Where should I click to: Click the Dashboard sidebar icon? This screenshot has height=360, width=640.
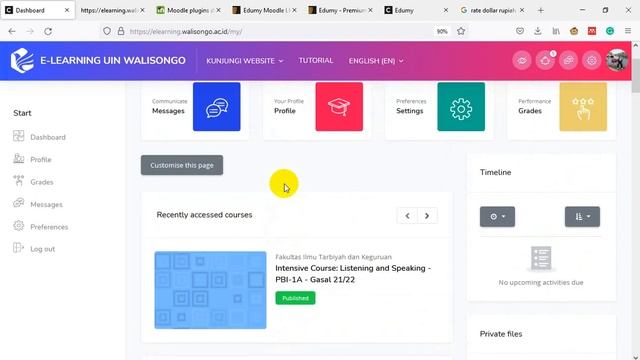click(18, 136)
